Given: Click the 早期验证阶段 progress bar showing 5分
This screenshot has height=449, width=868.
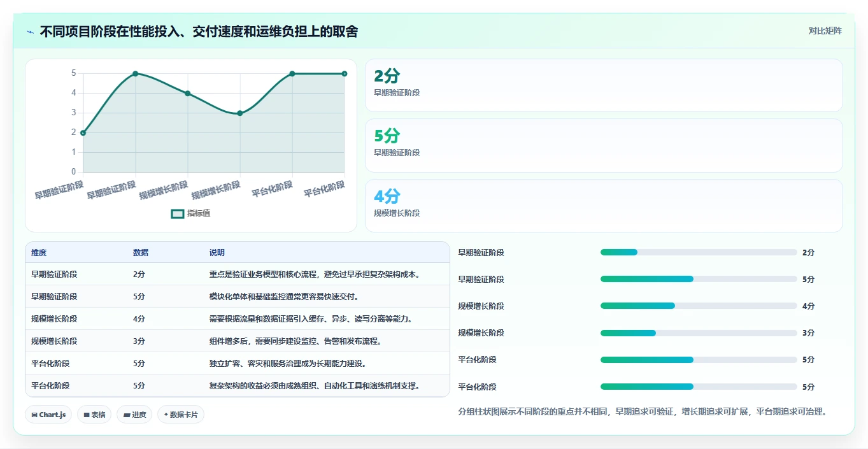Looking at the screenshot, I should 699,279.
